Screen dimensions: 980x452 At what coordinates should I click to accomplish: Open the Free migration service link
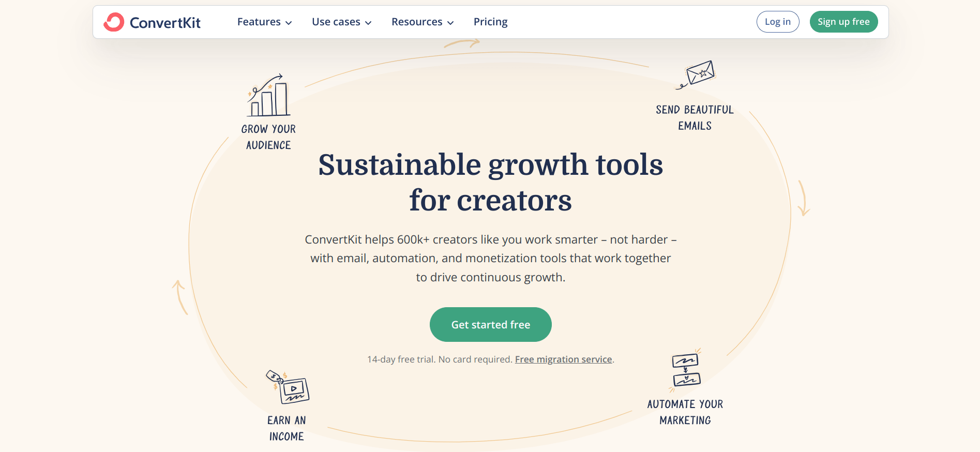tap(563, 359)
